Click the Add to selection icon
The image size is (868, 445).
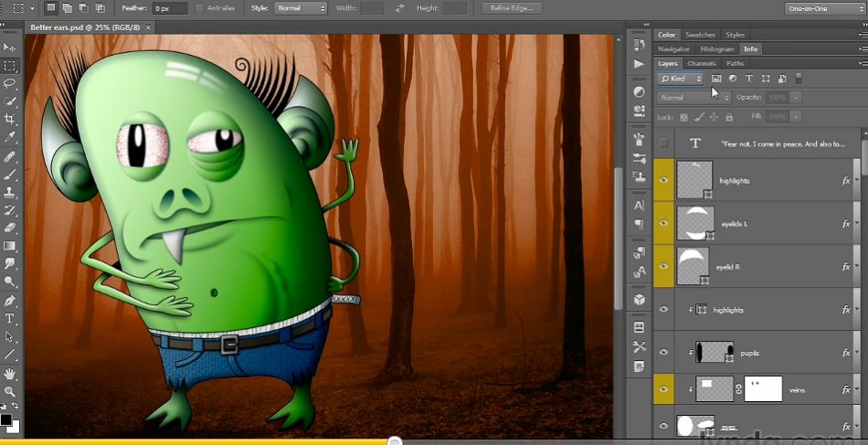(x=67, y=8)
